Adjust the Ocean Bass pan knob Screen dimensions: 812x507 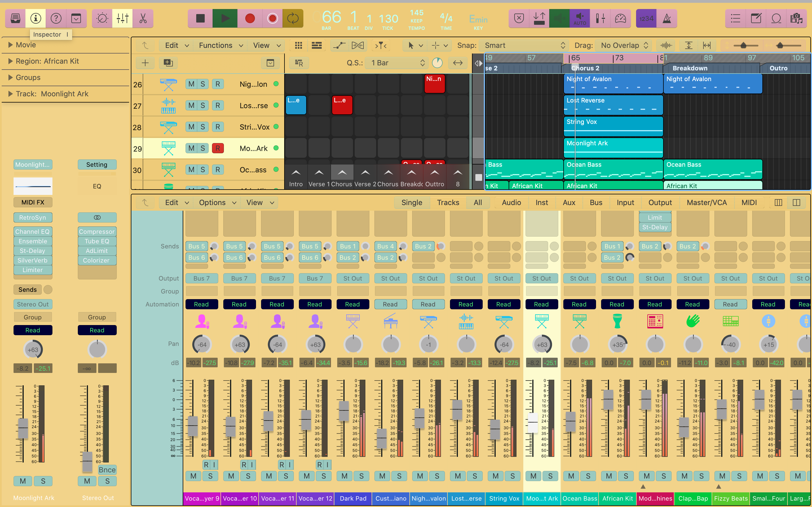click(x=579, y=344)
